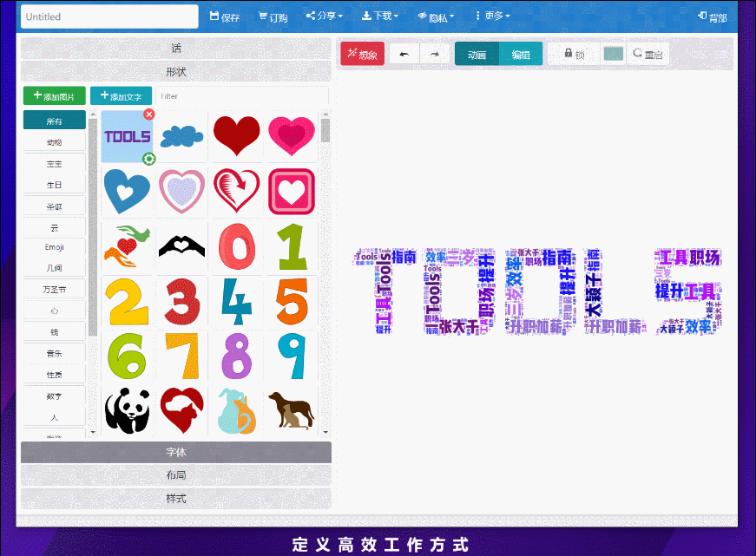This screenshot has height=556, width=756.
Task: Click the 保存 button
Action: [x=225, y=16]
